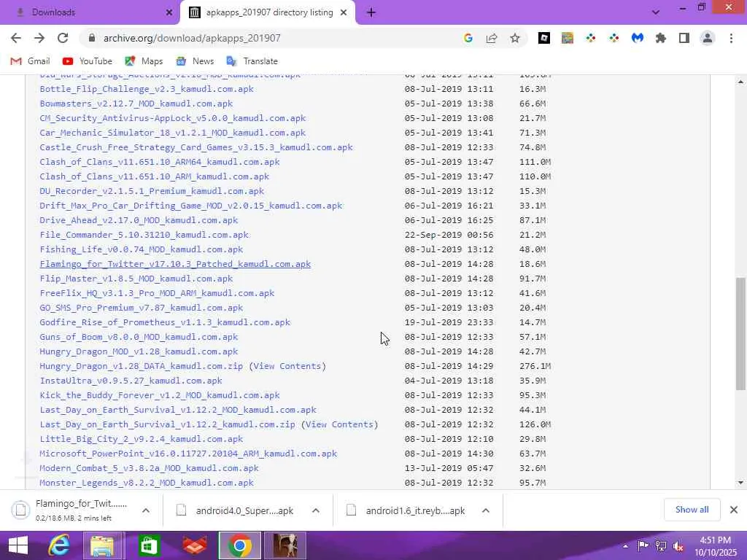747x560 pixels.
Task: Toggle the browser side panel
Action: coord(684,38)
